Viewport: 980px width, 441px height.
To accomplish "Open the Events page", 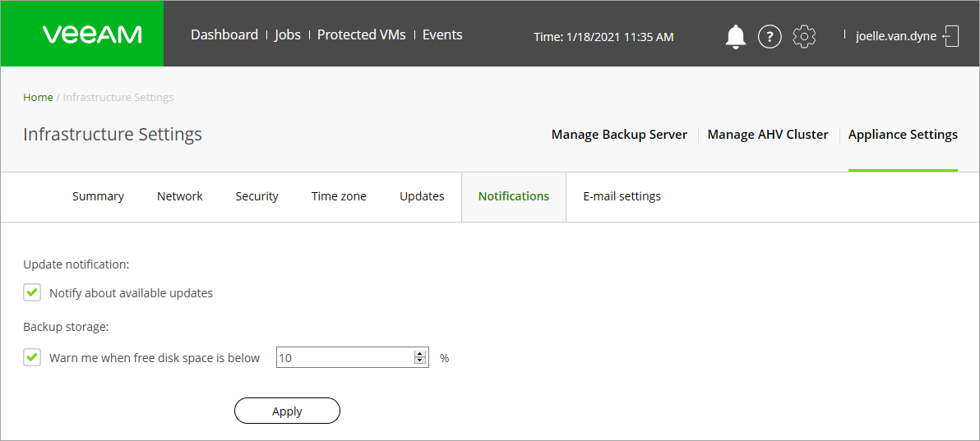I will [442, 34].
